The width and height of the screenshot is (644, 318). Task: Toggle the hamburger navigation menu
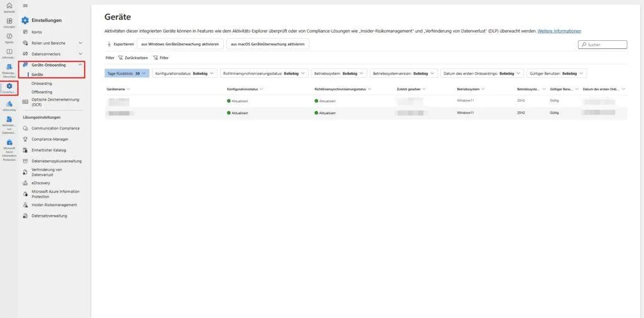point(25,6)
